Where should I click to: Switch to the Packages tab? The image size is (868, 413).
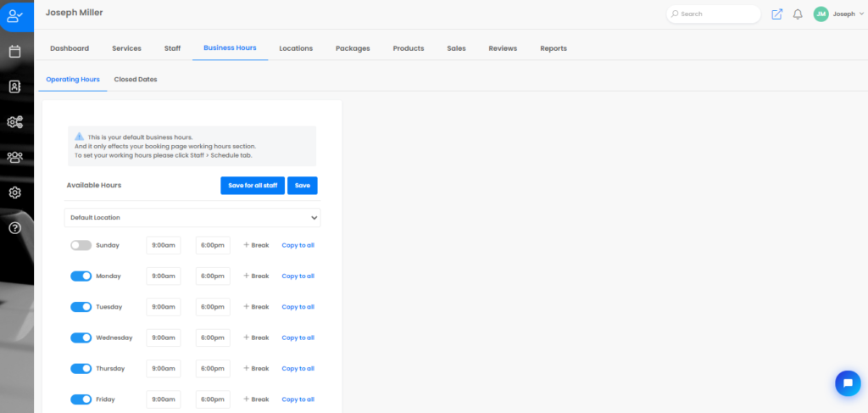(353, 48)
